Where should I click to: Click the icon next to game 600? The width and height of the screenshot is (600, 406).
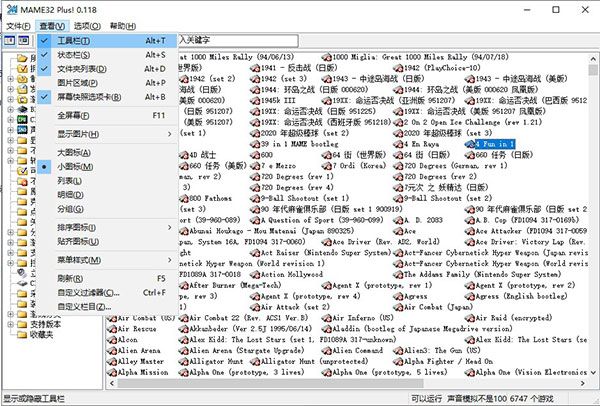tap(255, 155)
